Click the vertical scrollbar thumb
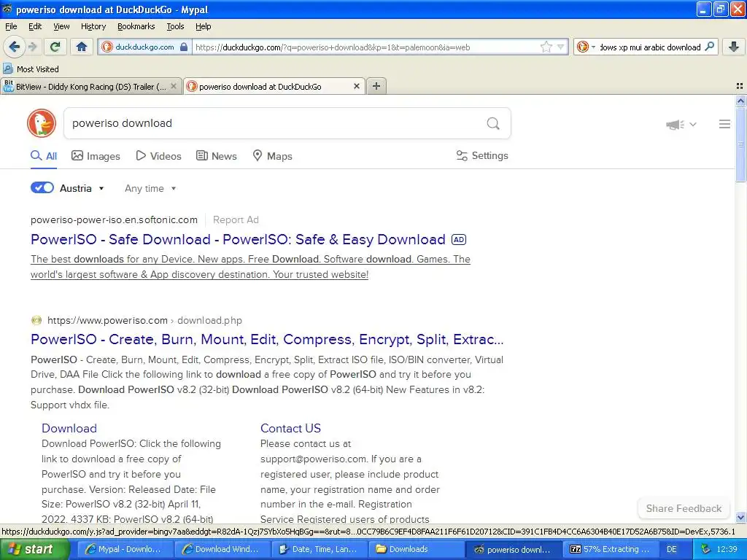The height and width of the screenshot is (560, 747). pos(740,144)
